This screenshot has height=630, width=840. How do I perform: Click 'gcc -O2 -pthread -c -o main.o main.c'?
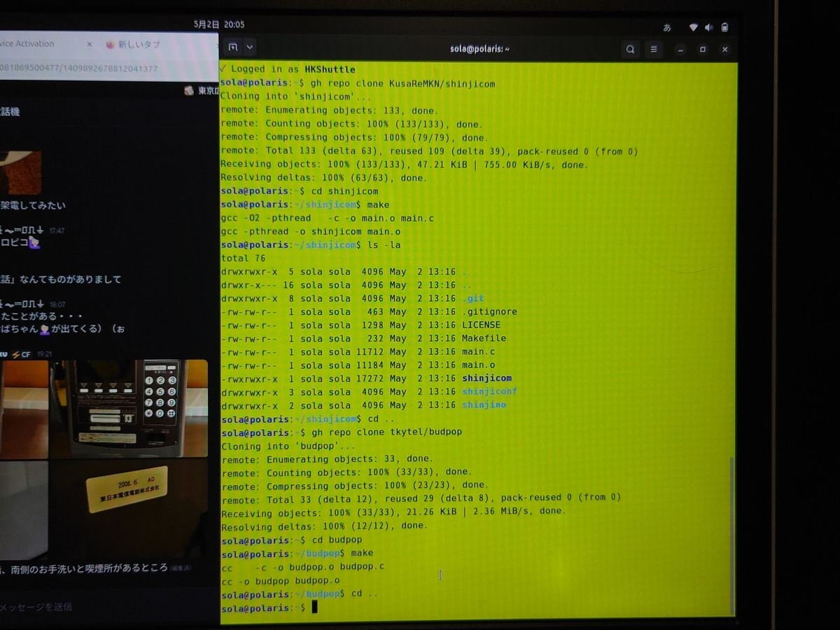click(327, 218)
